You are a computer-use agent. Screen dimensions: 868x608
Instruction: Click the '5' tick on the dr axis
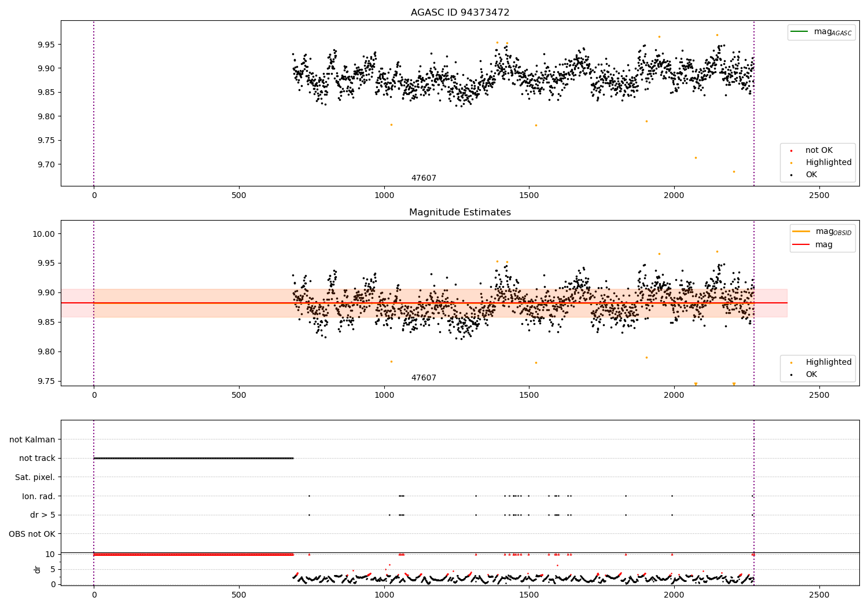(53, 569)
